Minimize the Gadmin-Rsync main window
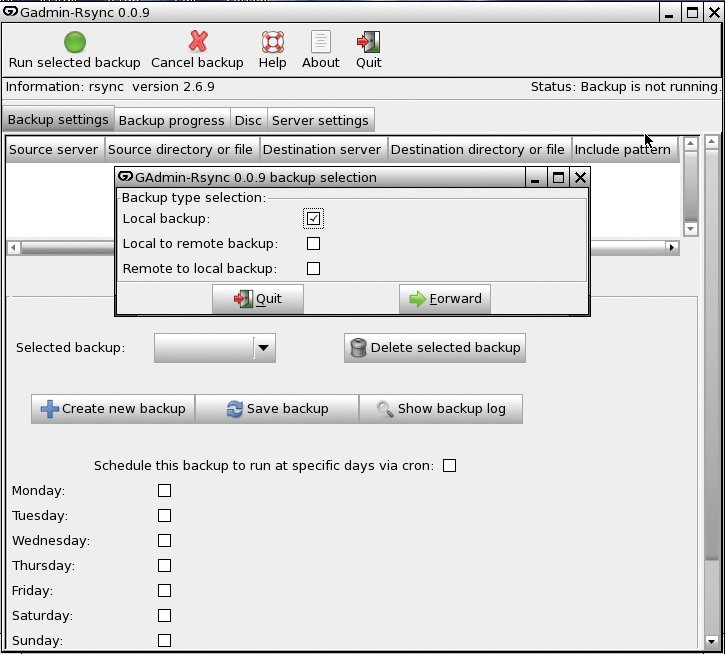 tap(669, 12)
